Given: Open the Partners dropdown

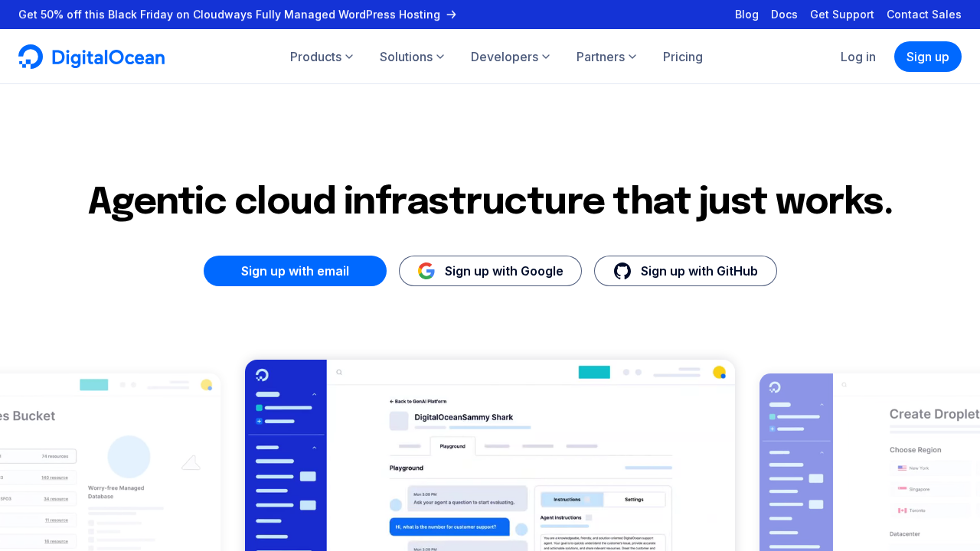Looking at the screenshot, I should tap(606, 57).
